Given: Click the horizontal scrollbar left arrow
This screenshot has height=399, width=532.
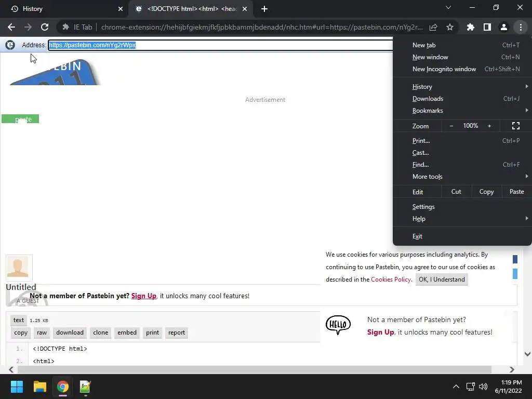Looking at the screenshot, I should coord(11,369).
